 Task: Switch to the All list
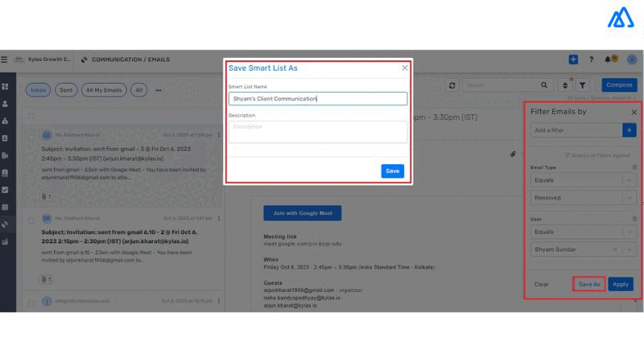coord(139,90)
